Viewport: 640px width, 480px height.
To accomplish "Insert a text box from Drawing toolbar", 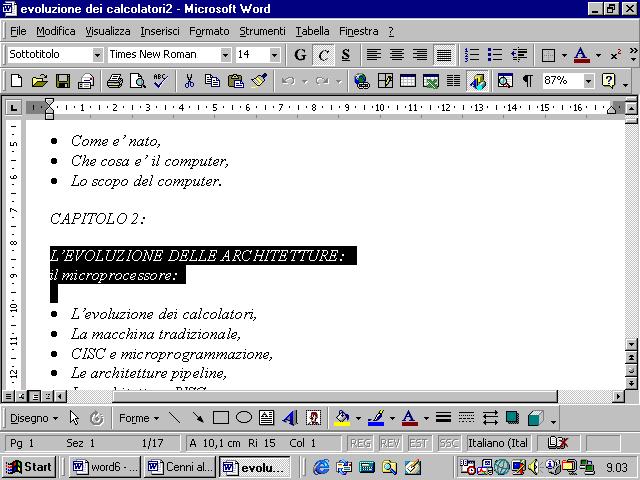I will pos(267,418).
